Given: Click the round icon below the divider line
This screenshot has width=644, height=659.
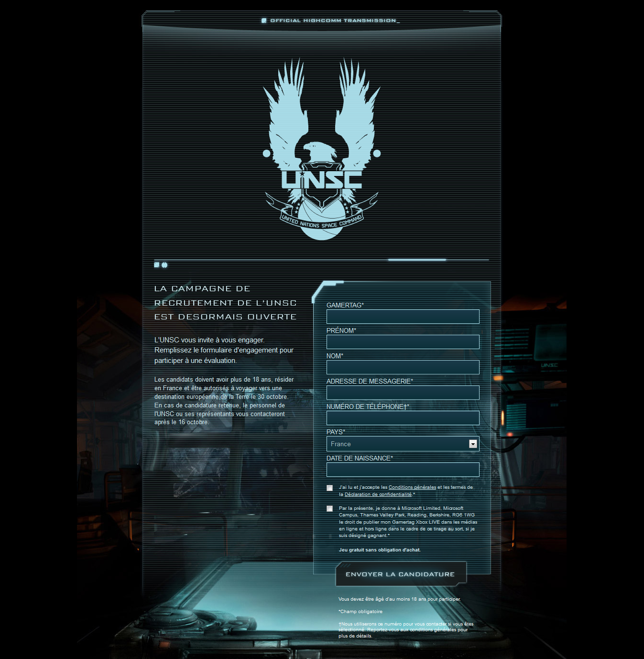Looking at the screenshot, I should point(164,265).
